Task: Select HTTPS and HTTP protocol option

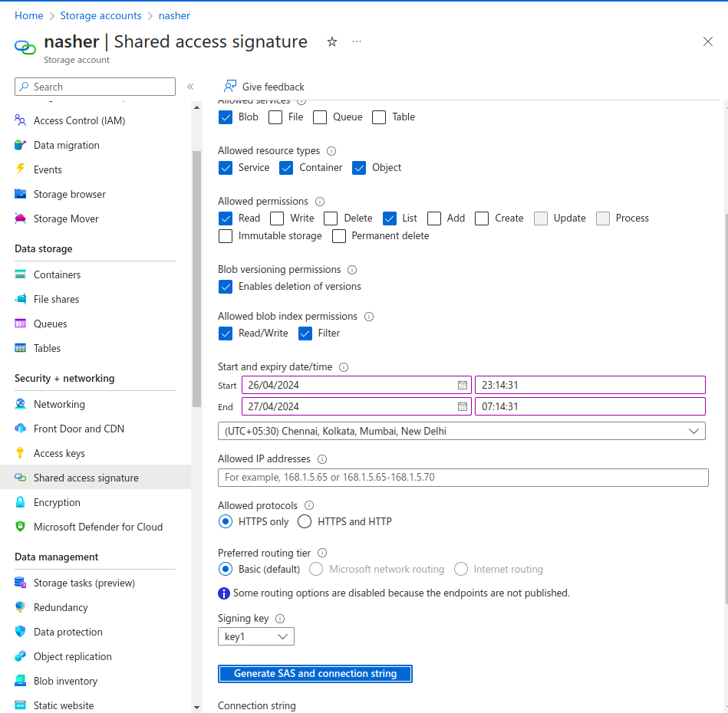Action: 305,522
